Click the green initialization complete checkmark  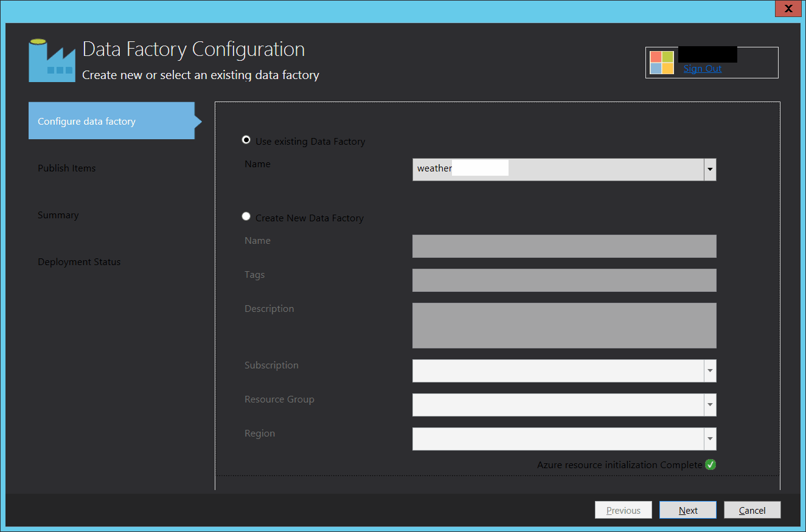coord(710,465)
